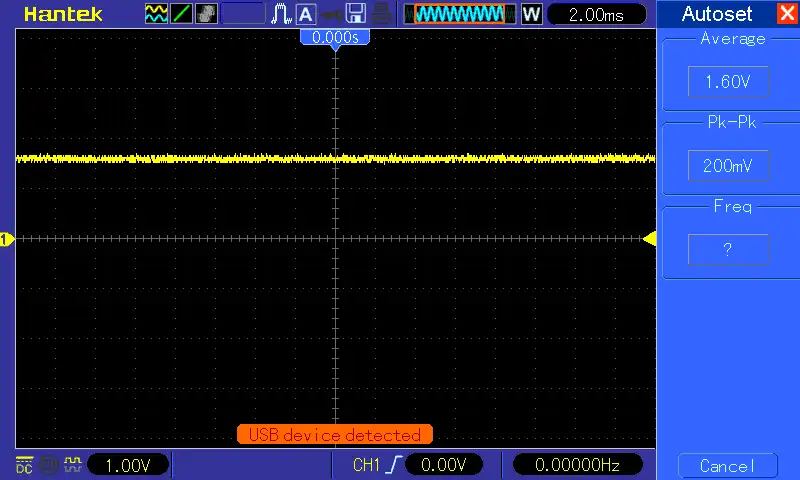Click the CH1 trigger source label
This screenshot has height=480, width=800.
[x=366, y=465]
